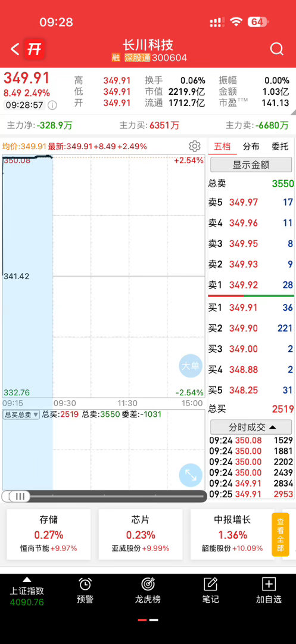Tap the 长川科技 stock title

[148, 44]
